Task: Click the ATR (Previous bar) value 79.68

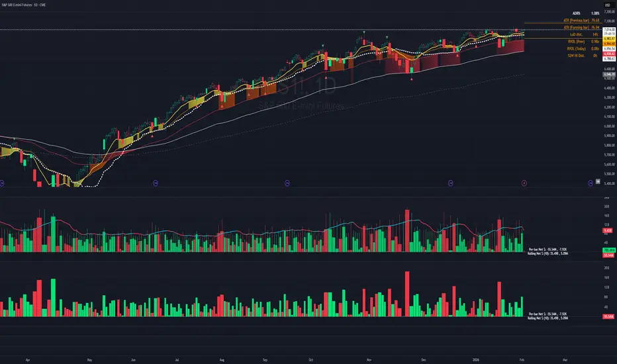Action: tap(595, 21)
